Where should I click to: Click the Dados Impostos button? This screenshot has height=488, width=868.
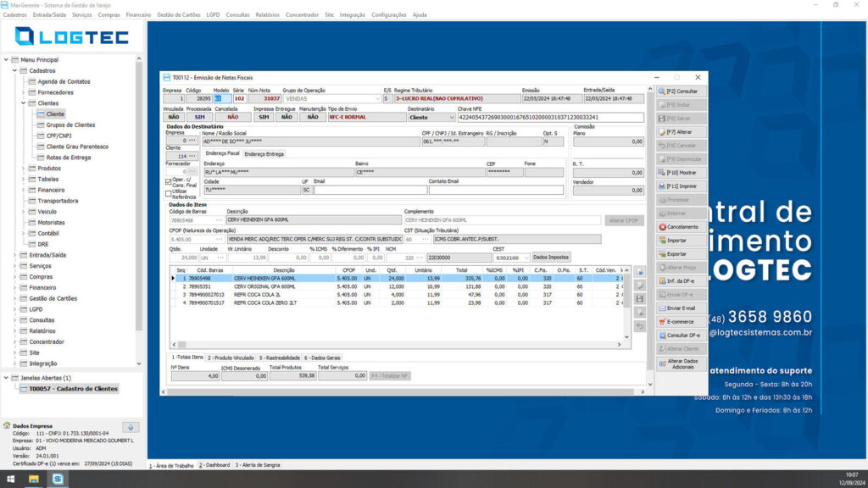point(551,258)
